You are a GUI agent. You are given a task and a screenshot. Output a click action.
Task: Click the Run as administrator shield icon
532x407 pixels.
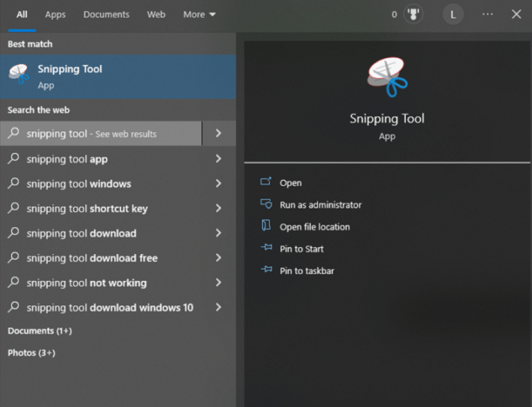click(x=266, y=203)
